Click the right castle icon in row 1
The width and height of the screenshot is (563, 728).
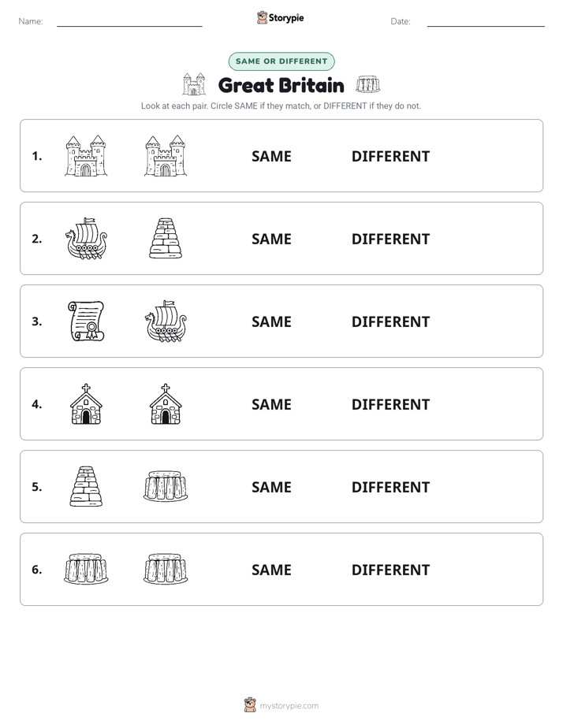coord(166,156)
